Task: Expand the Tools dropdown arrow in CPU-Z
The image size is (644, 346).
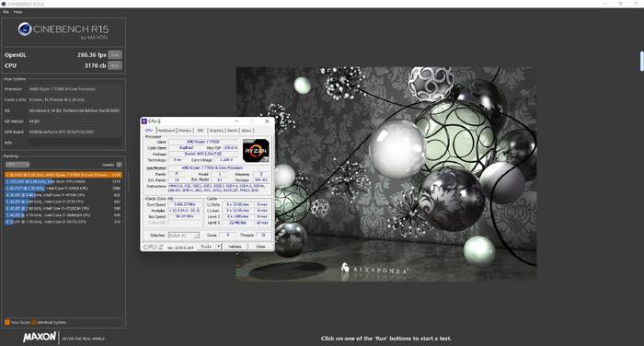Action: click(x=219, y=247)
